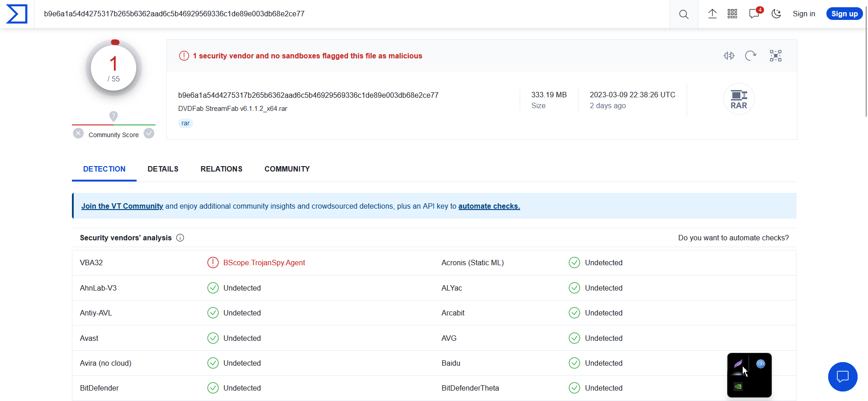Click the VBA32 vendor name

pyautogui.click(x=91, y=263)
